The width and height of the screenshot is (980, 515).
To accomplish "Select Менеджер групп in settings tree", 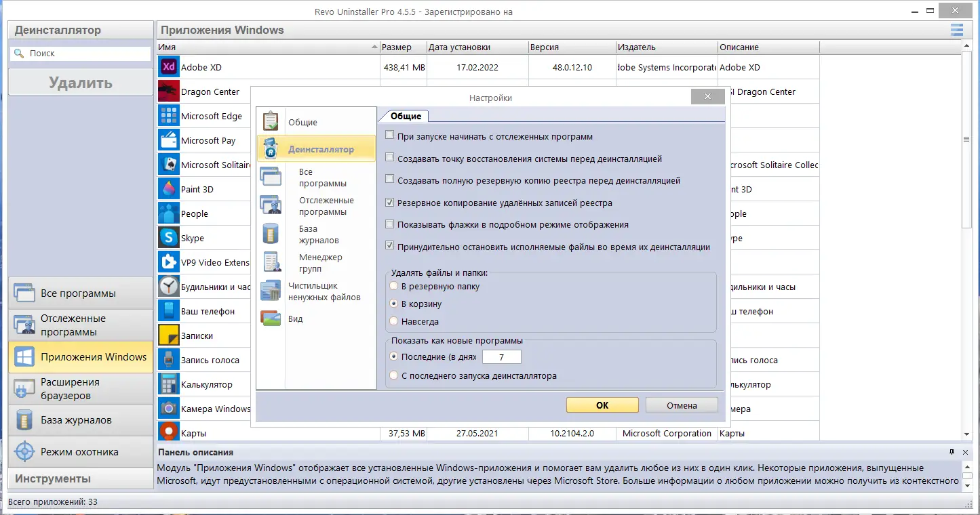I will tap(321, 263).
